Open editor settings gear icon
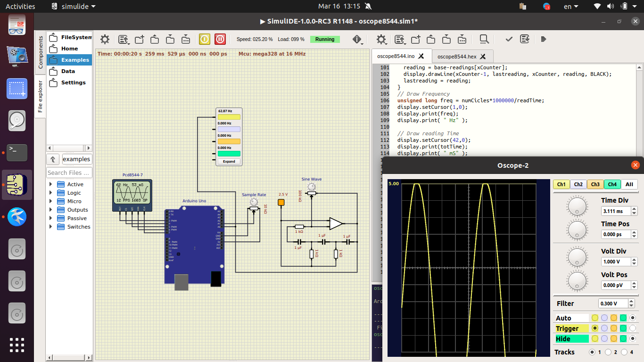The height and width of the screenshot is (362, 644). (x=381, y=39)
